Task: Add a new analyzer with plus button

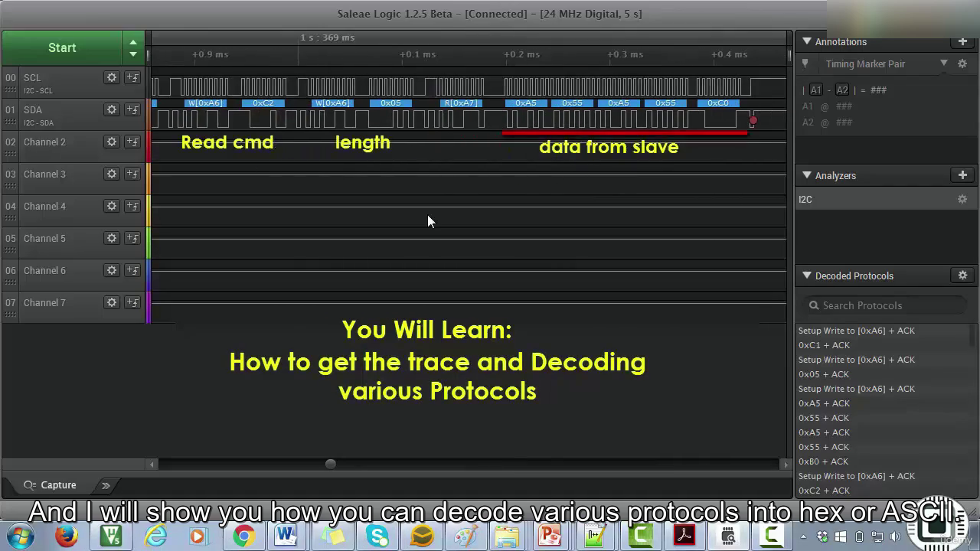Action: click(x=962, y=175)
